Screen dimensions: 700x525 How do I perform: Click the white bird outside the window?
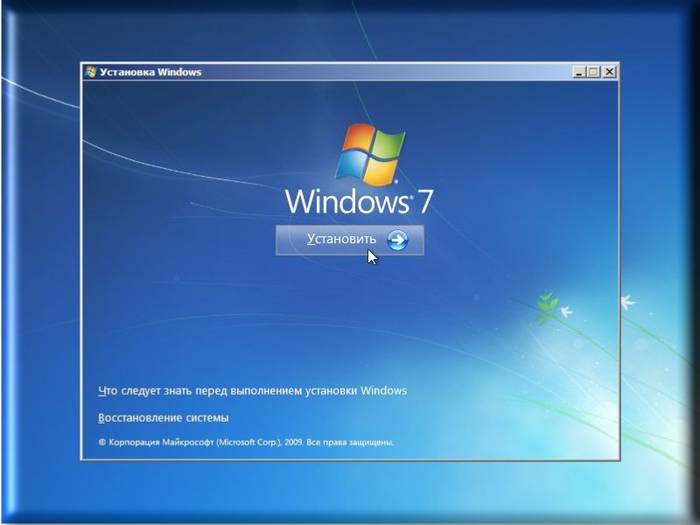point(628,301)
